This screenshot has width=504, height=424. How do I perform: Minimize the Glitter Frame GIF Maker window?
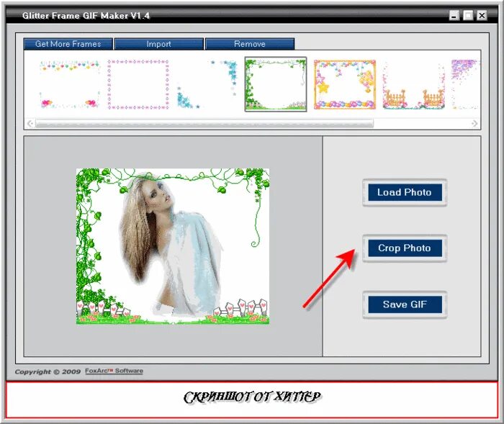click(x=454, y=15)
